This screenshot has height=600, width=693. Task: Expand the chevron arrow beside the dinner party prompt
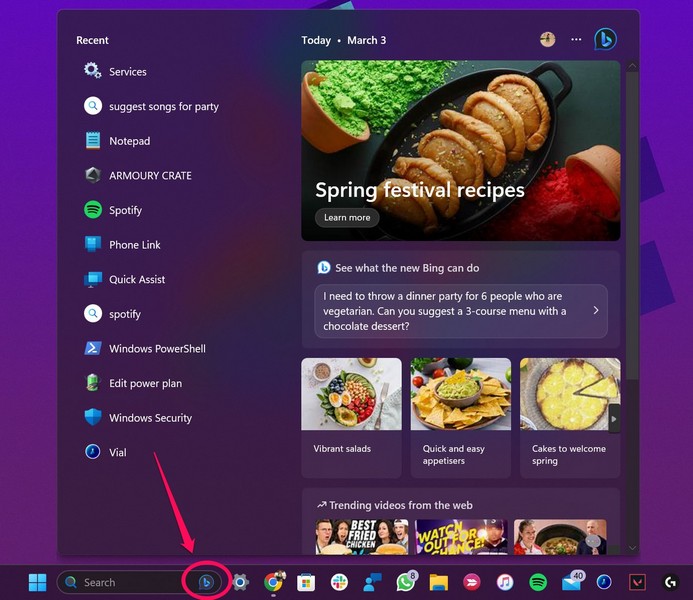coord(596,310)
